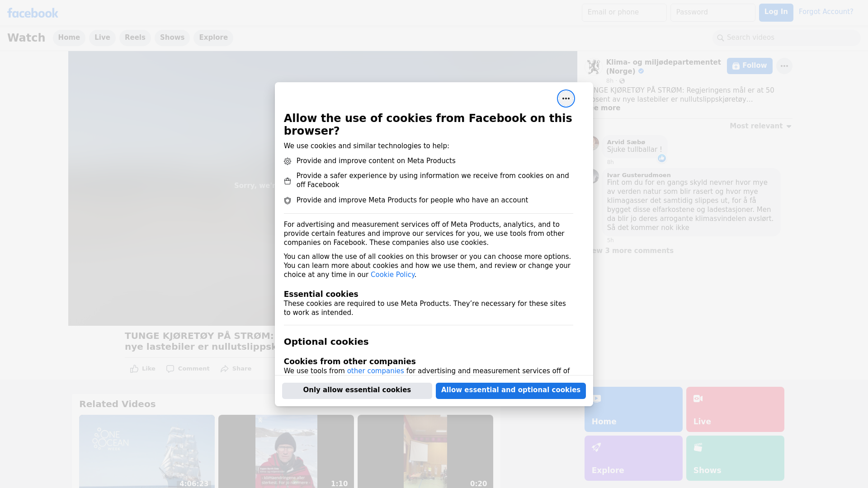Click the Facebook logo
Viewport: 868px width, 488px height.
click(x=33, y=13)
